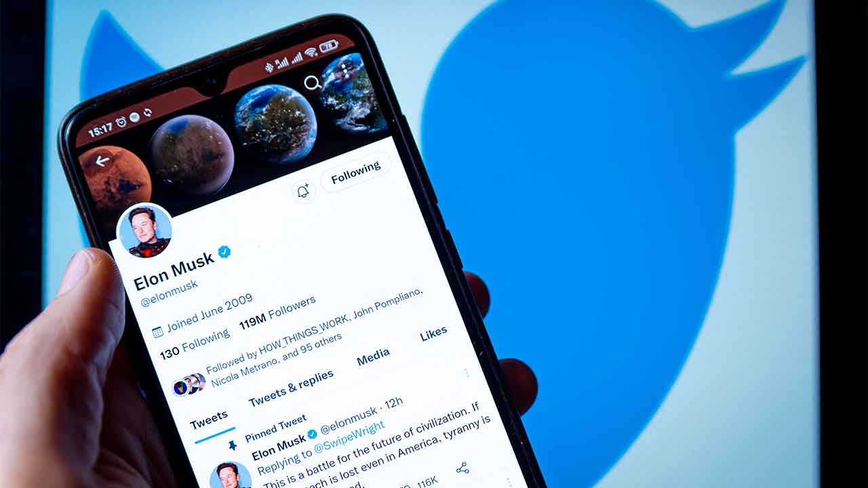868x488 pixels.
Task: Open the 119M Followers list
Action: coord(277,312)
